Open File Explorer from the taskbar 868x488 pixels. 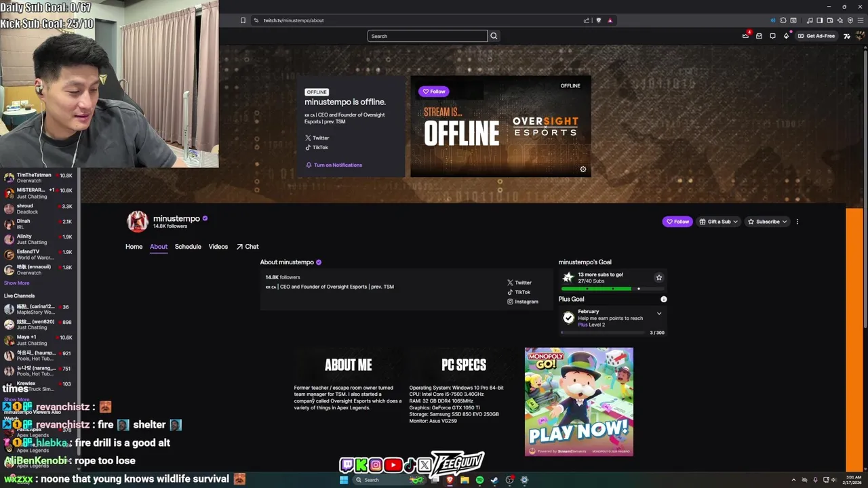(x=465, y=480)
